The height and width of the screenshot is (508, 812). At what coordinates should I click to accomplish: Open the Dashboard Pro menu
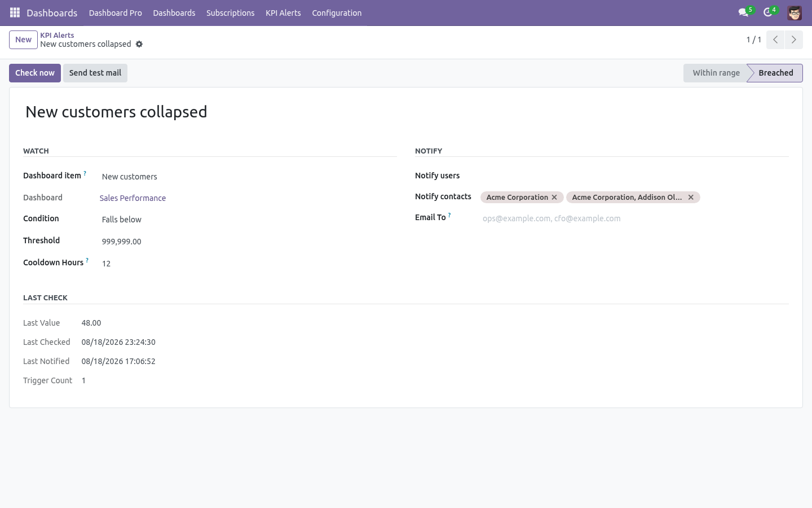(115, 12)
